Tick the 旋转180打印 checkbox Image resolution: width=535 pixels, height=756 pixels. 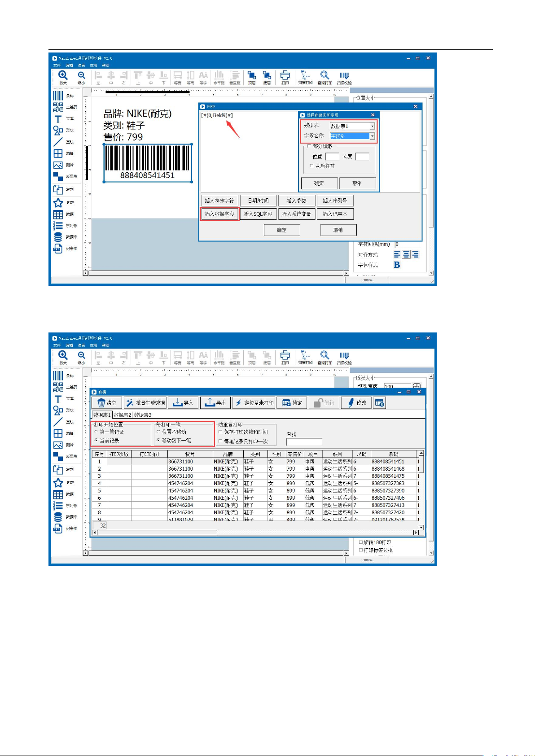361,542
